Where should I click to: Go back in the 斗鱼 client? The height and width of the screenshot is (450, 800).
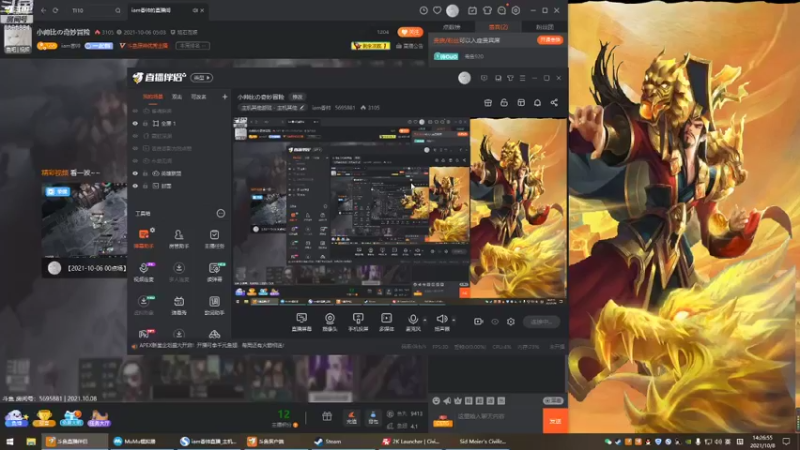(43, 10)
